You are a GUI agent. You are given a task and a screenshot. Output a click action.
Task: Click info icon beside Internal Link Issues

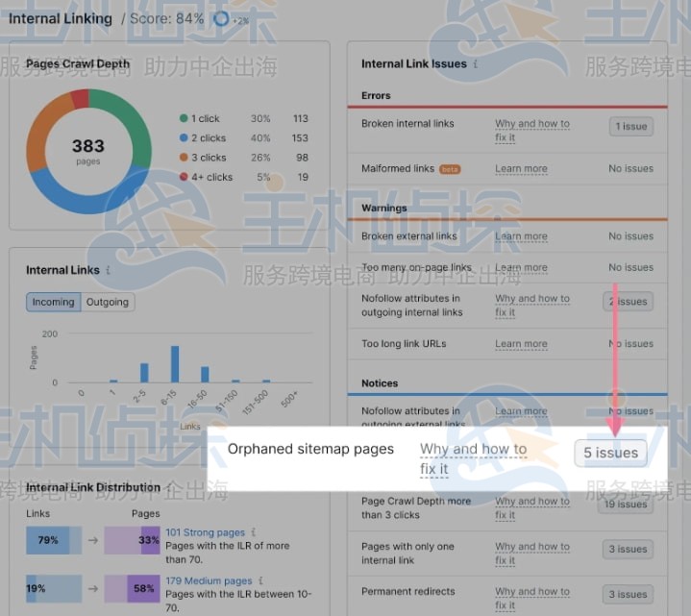(x=476, y=64)
